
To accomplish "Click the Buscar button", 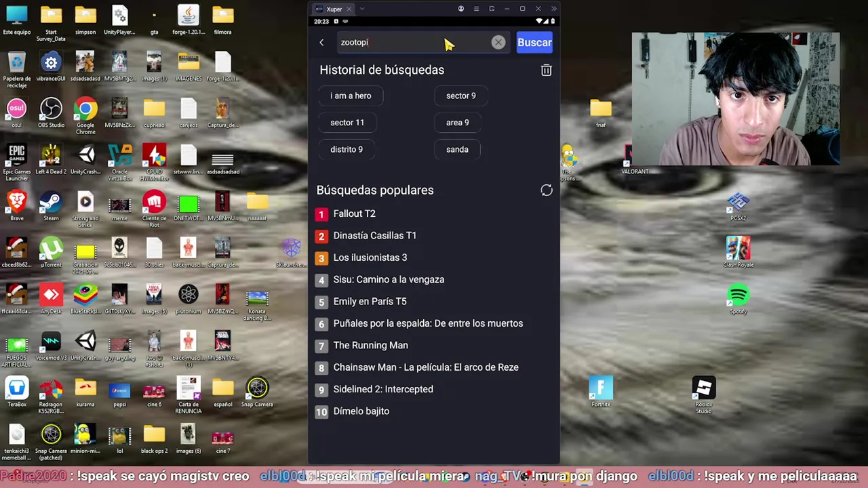I will (534, 42).
